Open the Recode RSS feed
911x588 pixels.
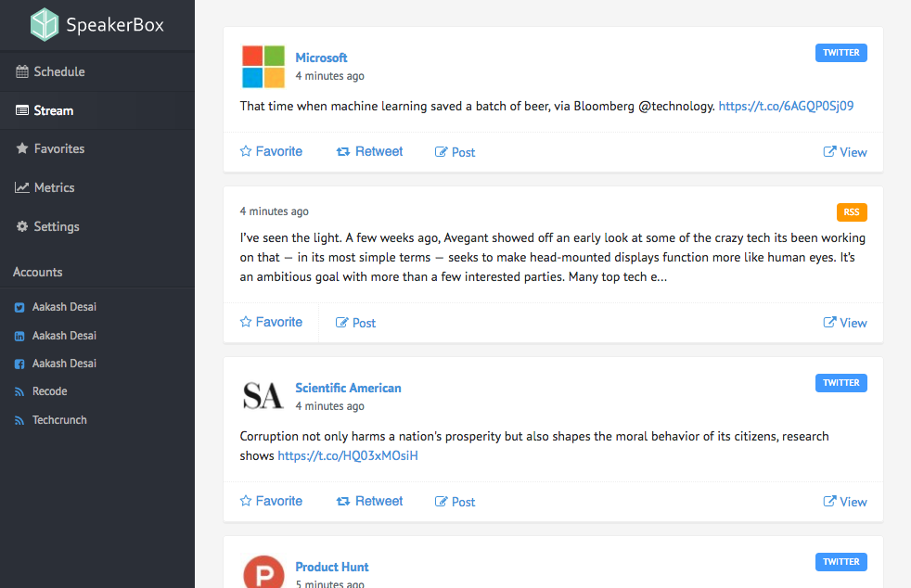[x=49, y=391]
